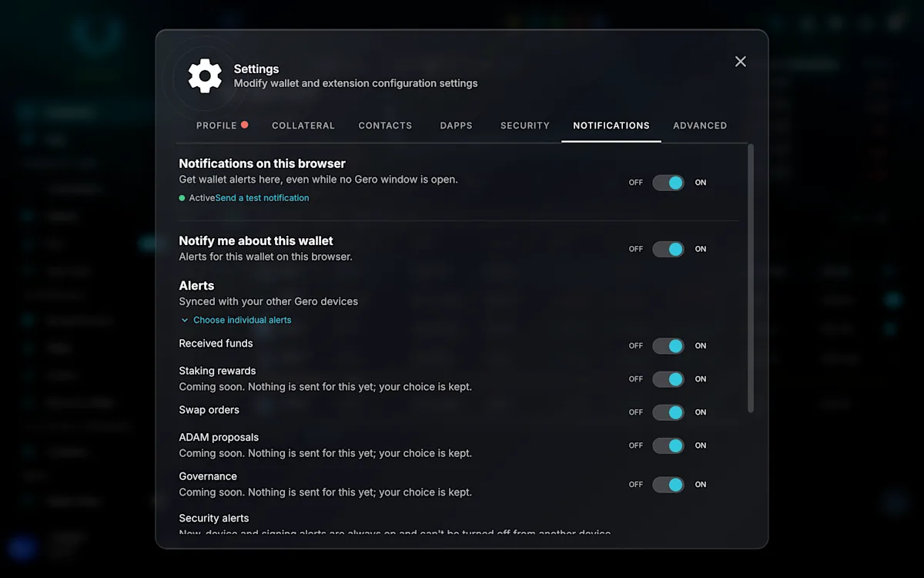The height and width of the screenshot is (578, 924).
Task: Disable Received funds alerts
Action: (x=668, y=346)
